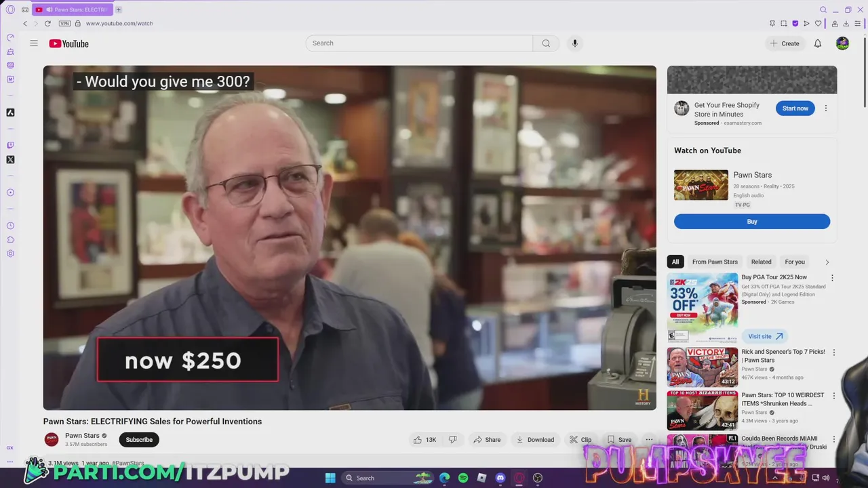Download the video
The width and height of the screenshot is (868, 488).
[535, 440]
